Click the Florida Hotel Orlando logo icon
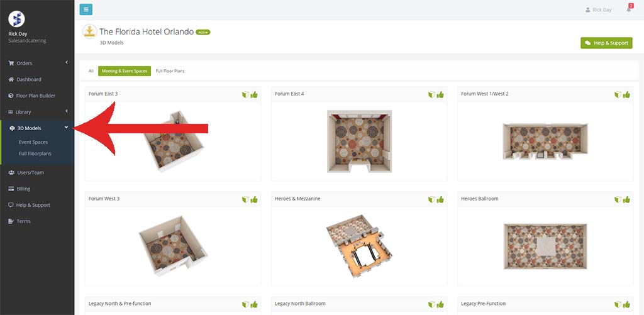The image size is (644, 315). [89, 32]
